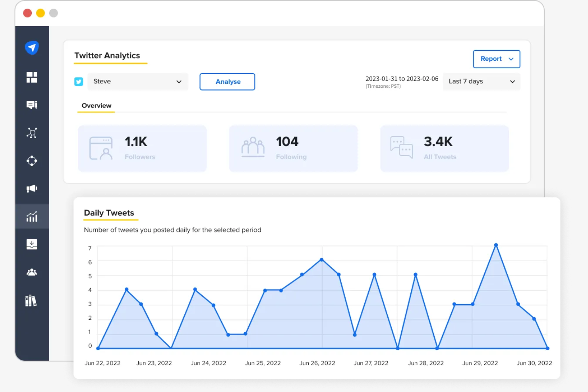Open the 1.1K Followers stat card
The height and width of the screenshot is (392, 588).
[x=142, y=149]
